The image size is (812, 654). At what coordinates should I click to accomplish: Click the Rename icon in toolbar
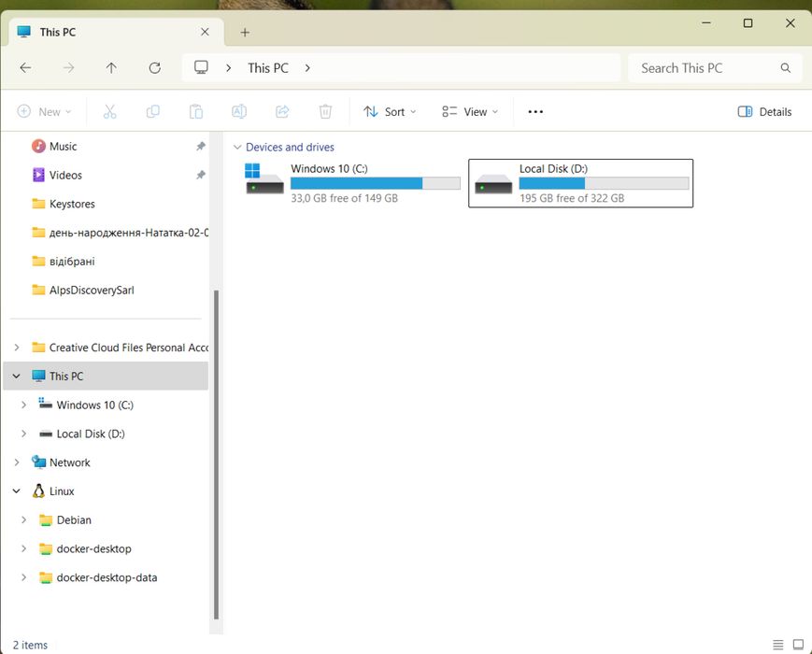(x=238, y=111)
